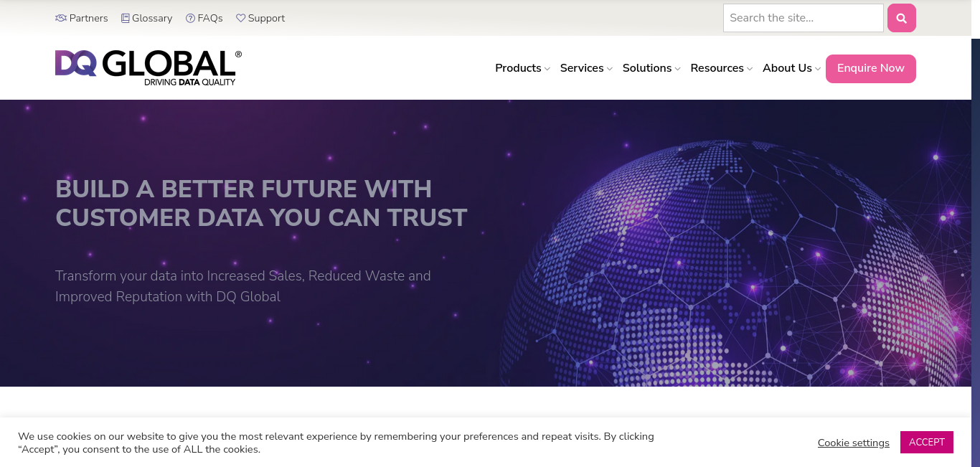Click the heart icon beside Support
The image size is (980, 467).
240,18
